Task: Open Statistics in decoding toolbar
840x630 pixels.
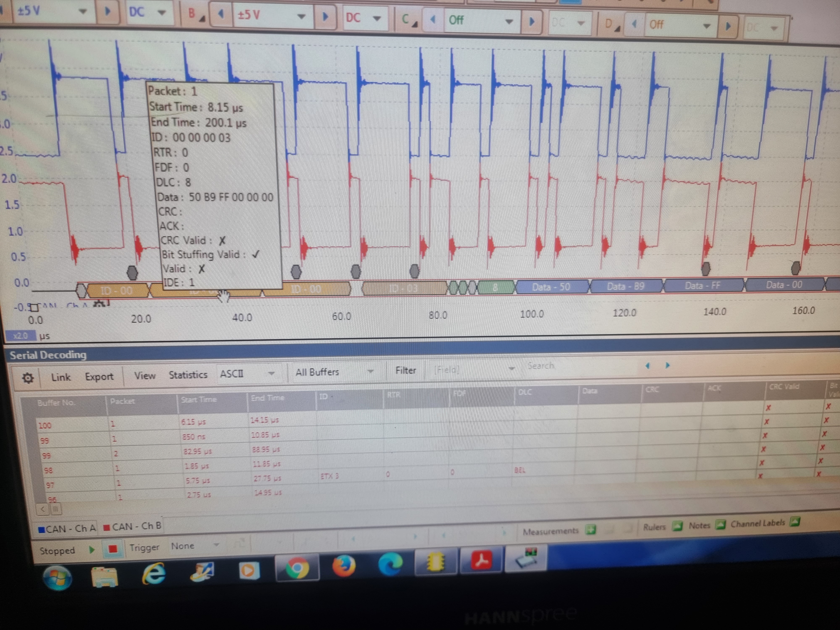Action: (188, 375)
